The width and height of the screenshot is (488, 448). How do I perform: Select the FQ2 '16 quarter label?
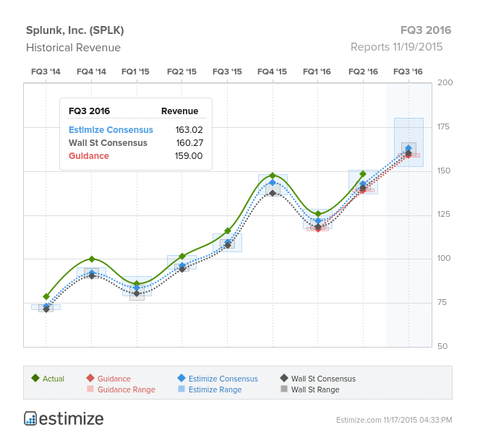[x=363, y=72]
